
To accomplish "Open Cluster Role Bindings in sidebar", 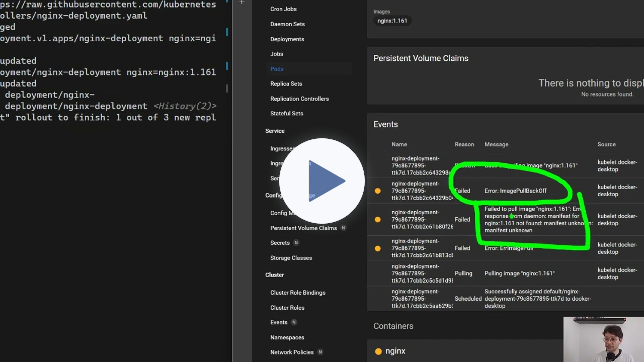I will point(298,293).
